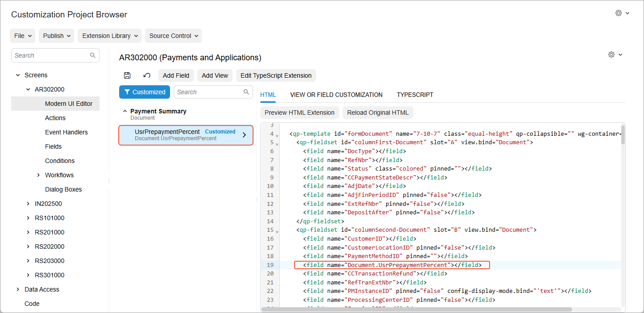Click Edit TypeScript Extension button

[276, 75]
